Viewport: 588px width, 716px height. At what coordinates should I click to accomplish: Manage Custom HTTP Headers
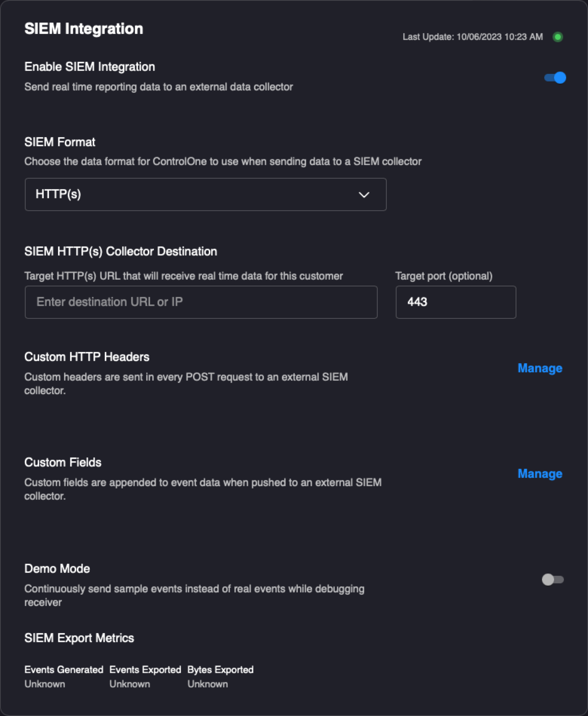(540, 368)
